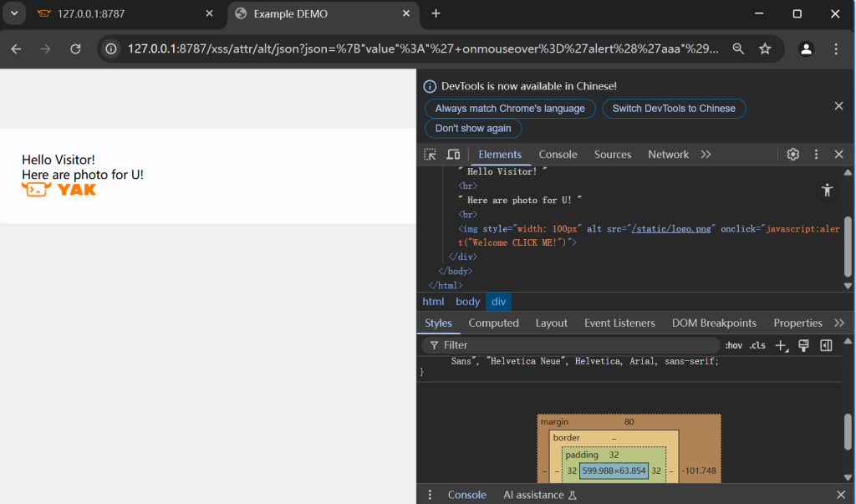This screenshot has width=856, height=504.
Task: Open the Computed styles tab
Action: pos(493,323)
